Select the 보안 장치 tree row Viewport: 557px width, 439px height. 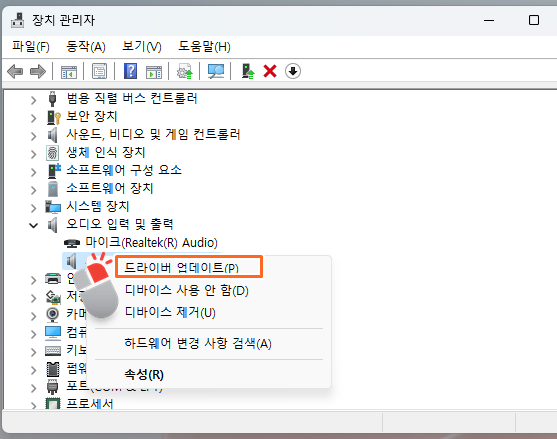(x=92, y=116)
